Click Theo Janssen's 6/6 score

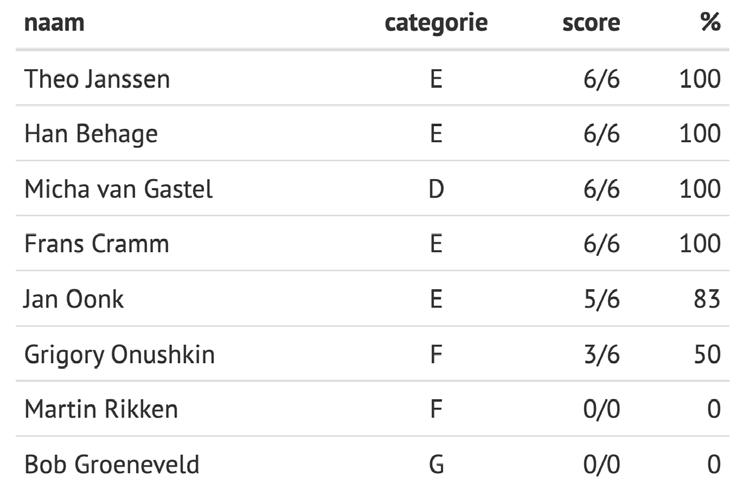point(601,79)
